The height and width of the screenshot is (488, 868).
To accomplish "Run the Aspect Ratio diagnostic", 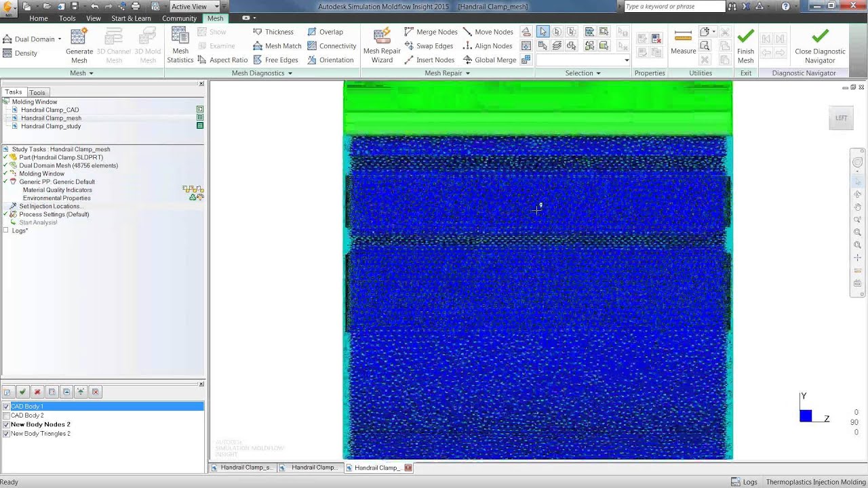I will pos(222,60).
